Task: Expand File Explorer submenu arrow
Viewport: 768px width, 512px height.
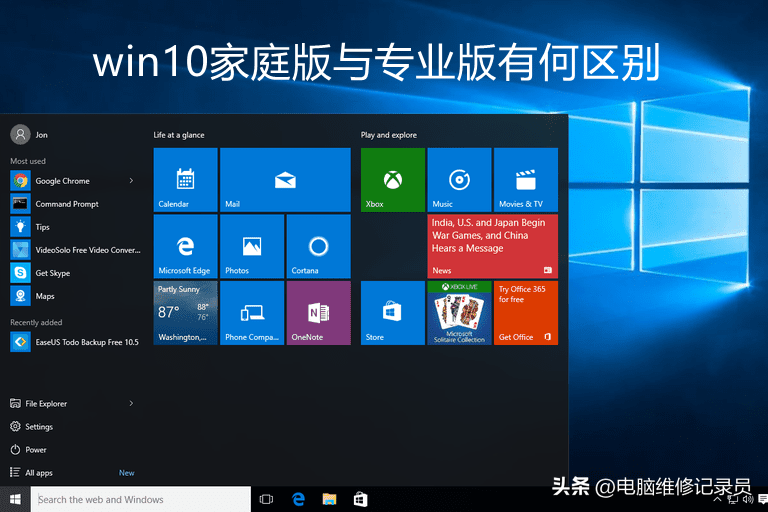Action: [131, 404]
